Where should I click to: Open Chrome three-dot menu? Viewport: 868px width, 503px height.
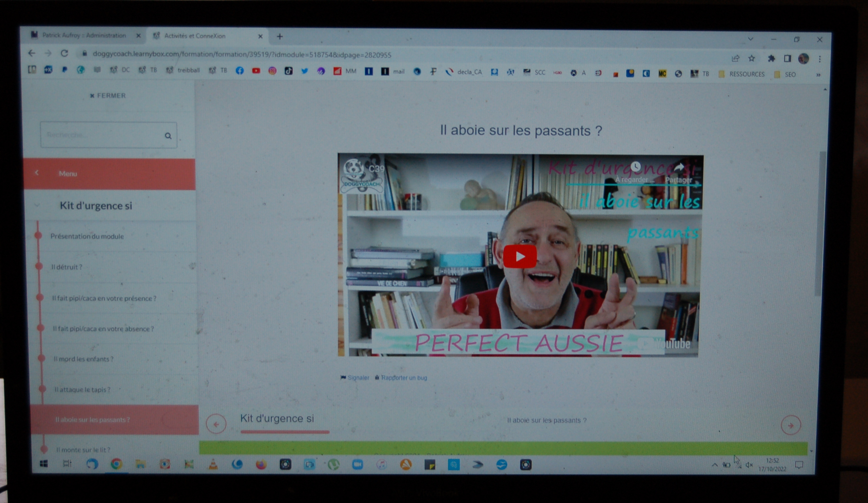[x=820, y=59]
